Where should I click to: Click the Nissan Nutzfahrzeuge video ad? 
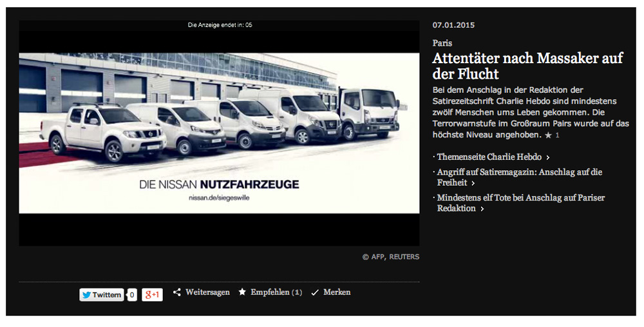coord(220,133)
